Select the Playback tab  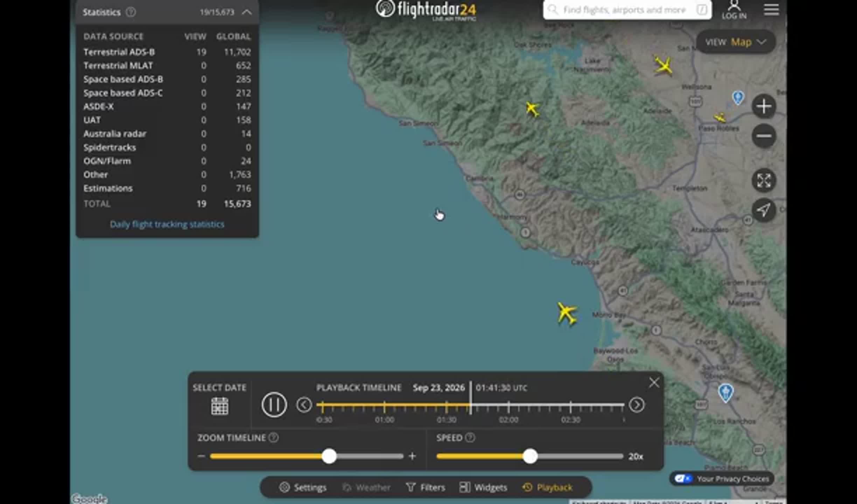tap(547, 488)
